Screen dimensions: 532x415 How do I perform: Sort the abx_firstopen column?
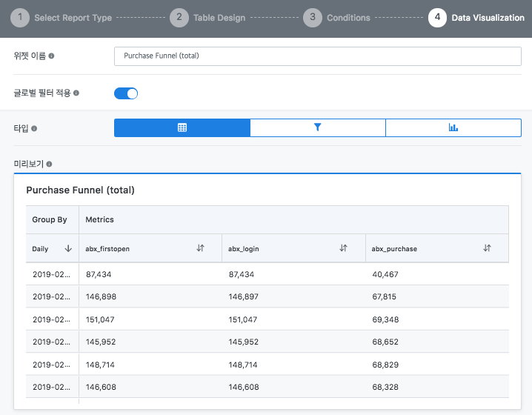200,248
